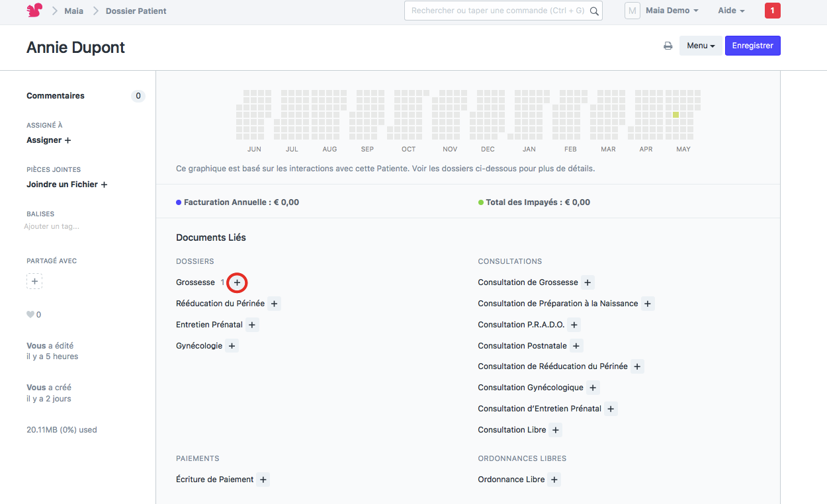Click the print icon next to Menu
Image resolution: width=827 pixels, height=504 pixels.
point(668,46)
